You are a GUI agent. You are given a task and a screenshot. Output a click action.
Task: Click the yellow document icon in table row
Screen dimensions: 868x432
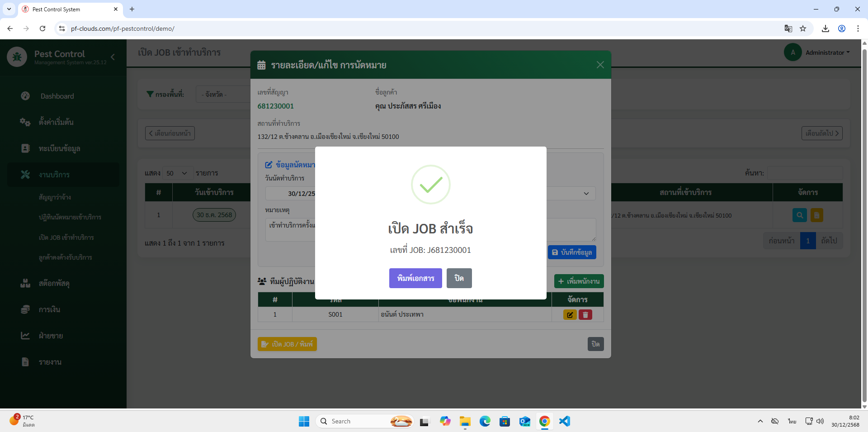[816, 215]
